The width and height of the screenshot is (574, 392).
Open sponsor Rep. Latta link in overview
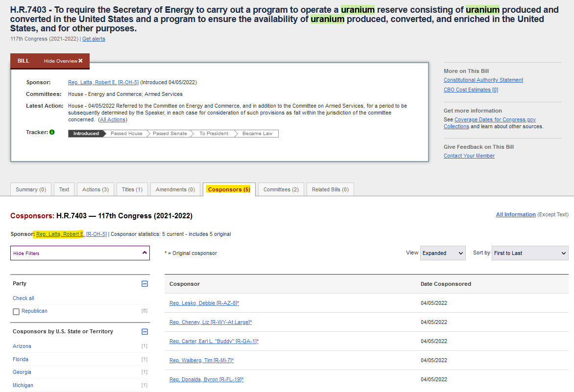tap(103, 82)
